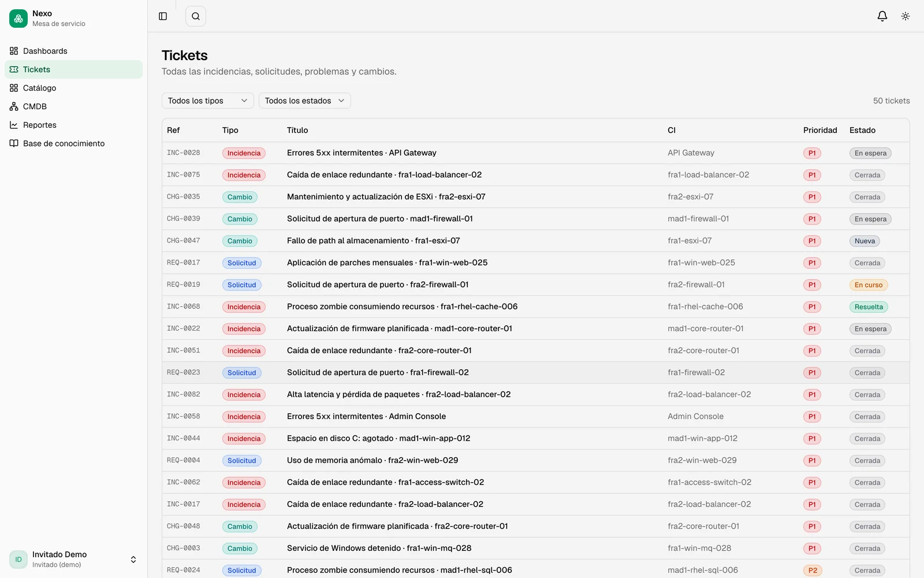The width and height of the screenshot is (924, 578).
Task: Open ticket INC-0062
Action: 535,483
